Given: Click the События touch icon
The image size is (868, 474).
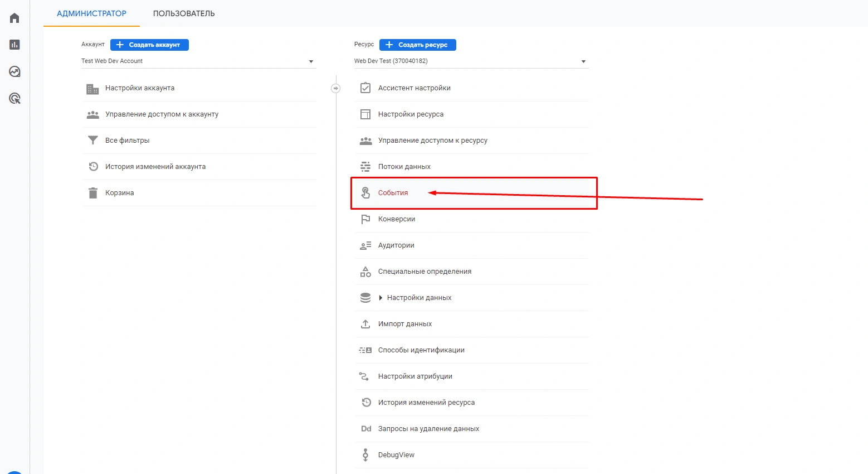Looking at the screenshot, I should 365,193.
